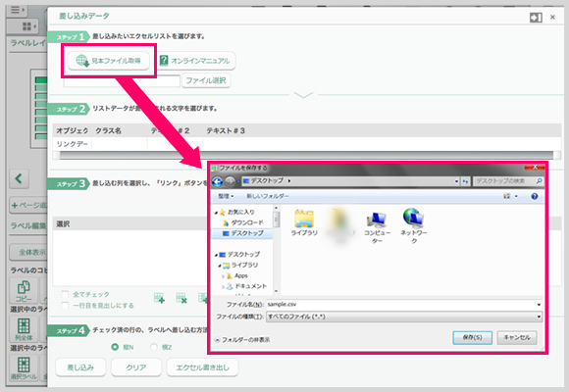Open the 整理 organize menu
The height and width of the screenshot is (392, 569).
[226, 196]
